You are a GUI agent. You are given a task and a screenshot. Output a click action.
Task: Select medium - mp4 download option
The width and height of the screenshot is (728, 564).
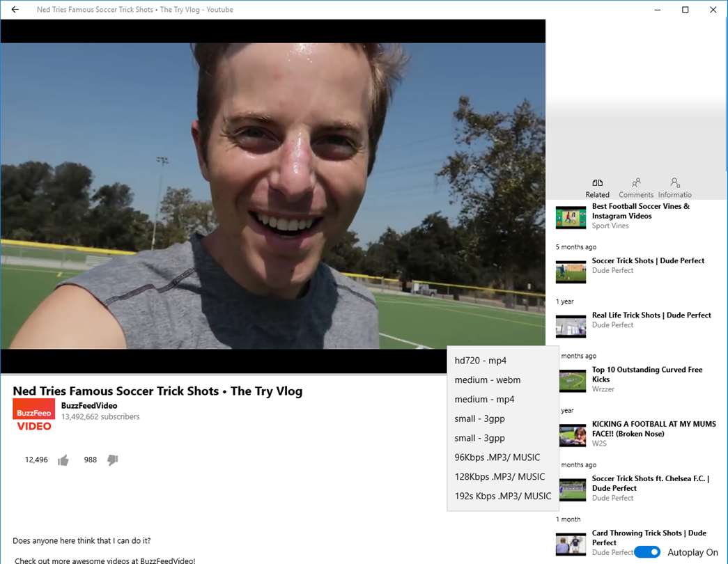[502, 399]
